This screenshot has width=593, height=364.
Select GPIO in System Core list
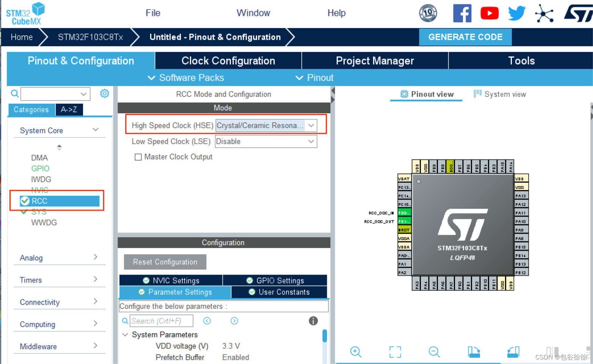pyautogui.click(x=40, y=169)
